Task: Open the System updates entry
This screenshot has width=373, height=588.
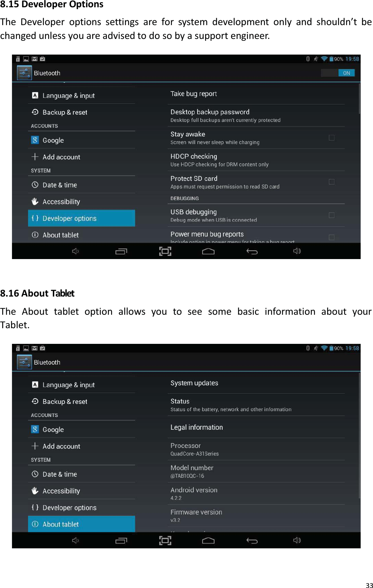Action: click(x=194, y=383)
